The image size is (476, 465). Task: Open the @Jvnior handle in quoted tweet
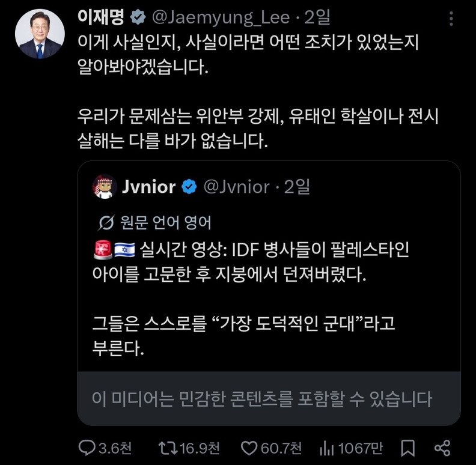click(x=237, y=187)
